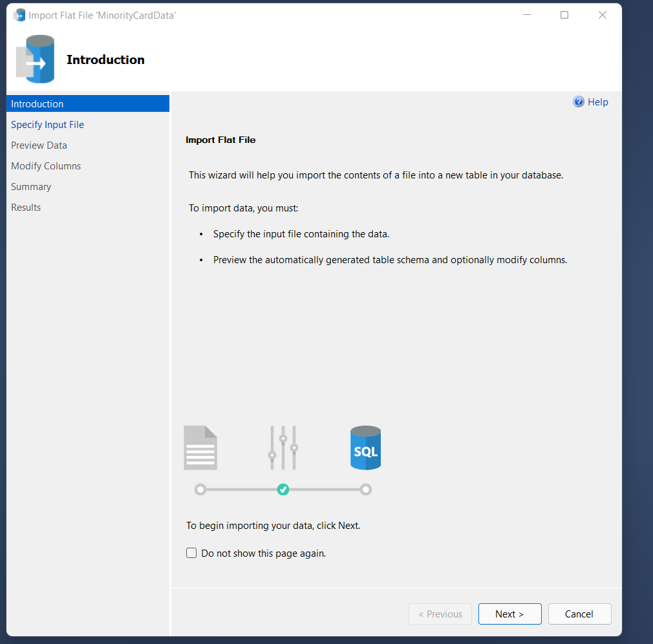Click the first circle marker under document icon
653x644 pixels.
200,489
